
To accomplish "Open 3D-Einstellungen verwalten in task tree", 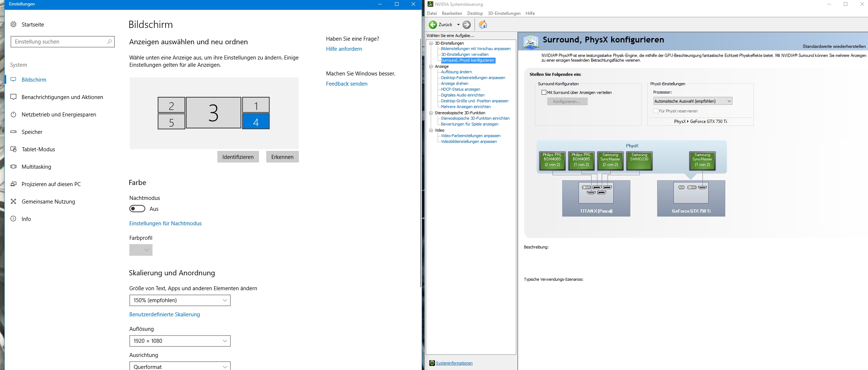I will [x=465, y=54].
